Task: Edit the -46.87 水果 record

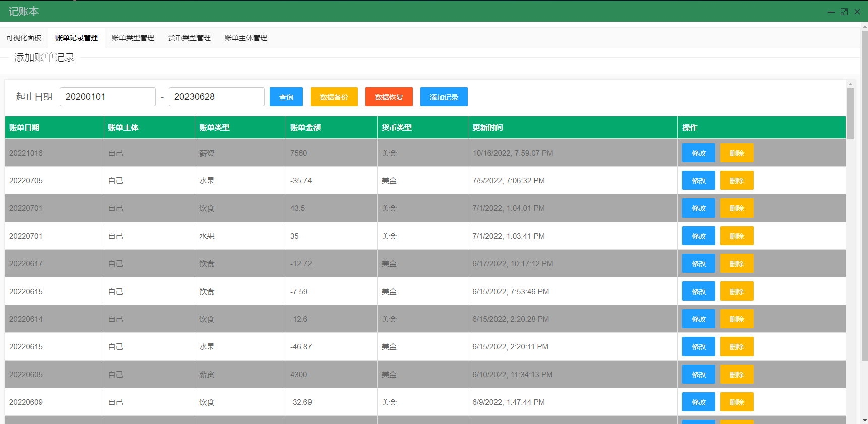Action: pos(699,346)
